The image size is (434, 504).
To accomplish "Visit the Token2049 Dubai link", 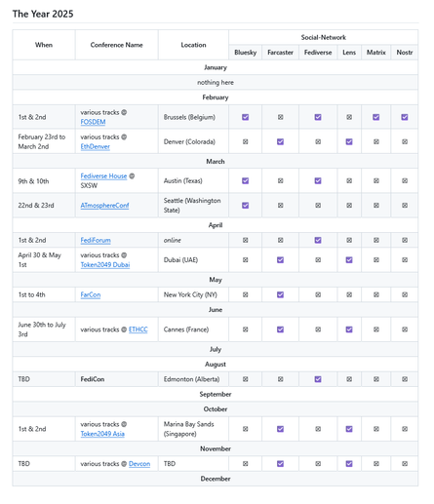I will point(105,264).
